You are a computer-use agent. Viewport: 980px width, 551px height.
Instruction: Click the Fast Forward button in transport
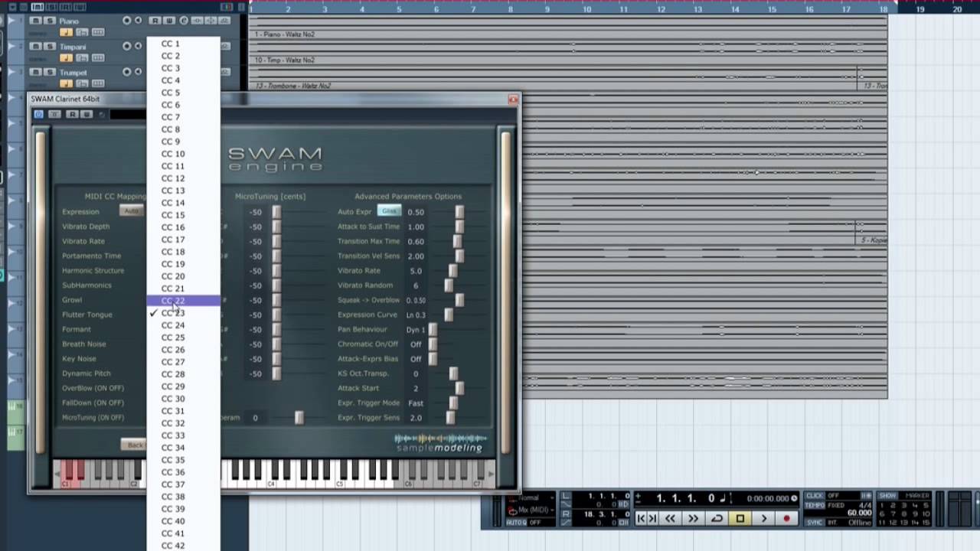pyautogui.click(x=694, y=518)
